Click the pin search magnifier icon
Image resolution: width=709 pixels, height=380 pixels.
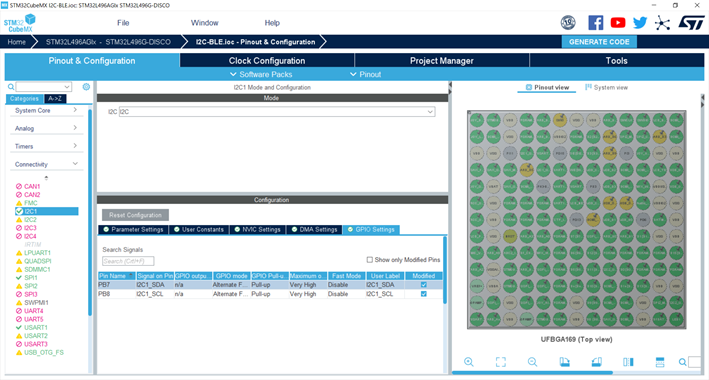(x=682, y=362)
